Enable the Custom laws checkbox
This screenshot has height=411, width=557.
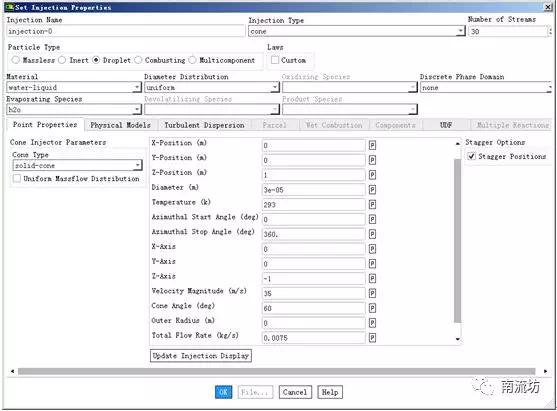tap(275, 60)
